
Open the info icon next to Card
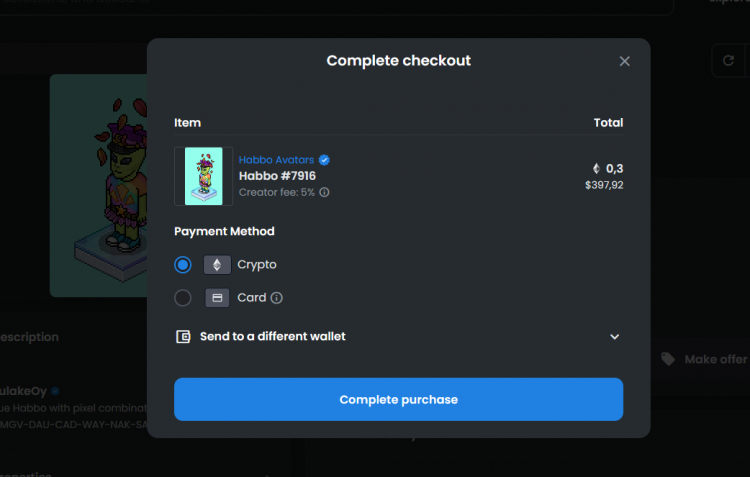tap(276, 298)
